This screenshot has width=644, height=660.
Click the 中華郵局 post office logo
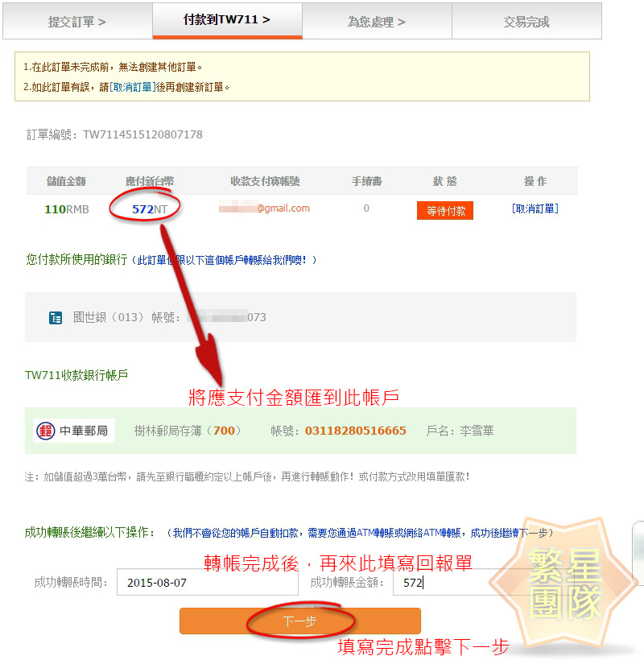pos(72,431)
